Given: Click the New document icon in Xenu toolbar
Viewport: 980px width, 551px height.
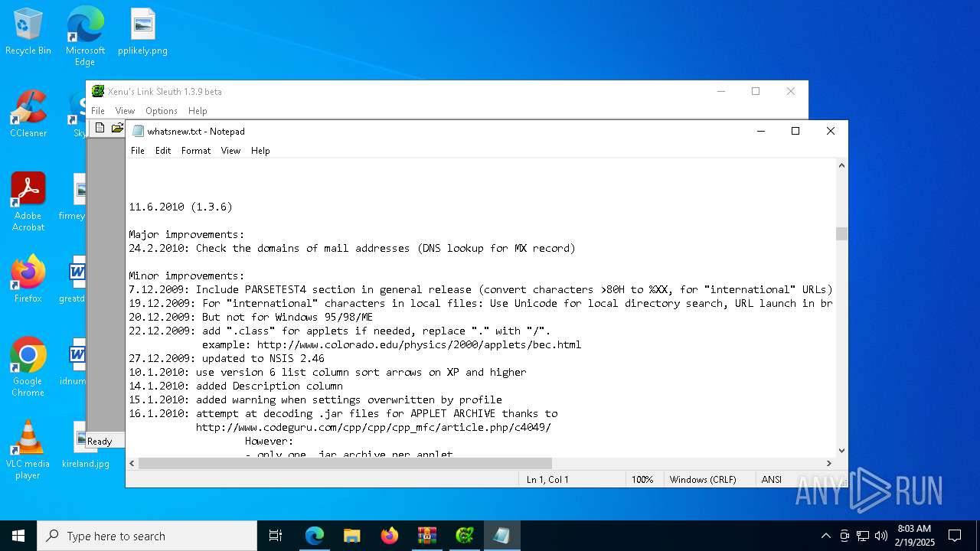Looking at the screenshot, I should (x=100, y=128).
